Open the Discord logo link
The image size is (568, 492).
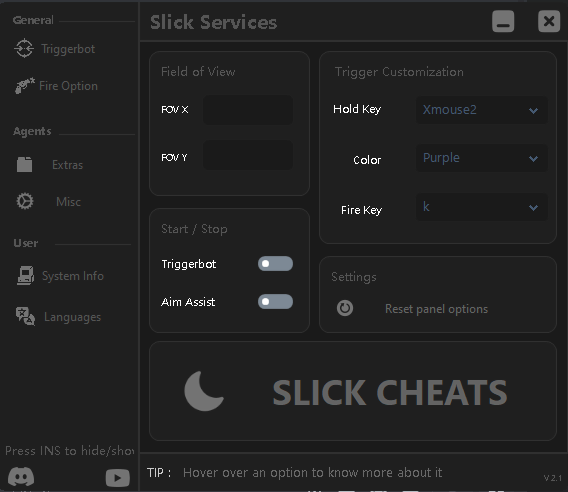[21, 476]
